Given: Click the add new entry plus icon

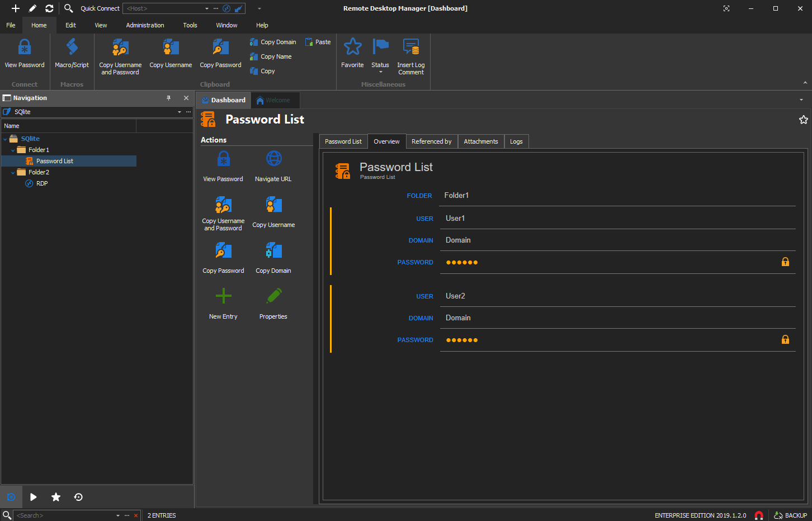Looking at the screenshot, I should (x=16, y=8).
